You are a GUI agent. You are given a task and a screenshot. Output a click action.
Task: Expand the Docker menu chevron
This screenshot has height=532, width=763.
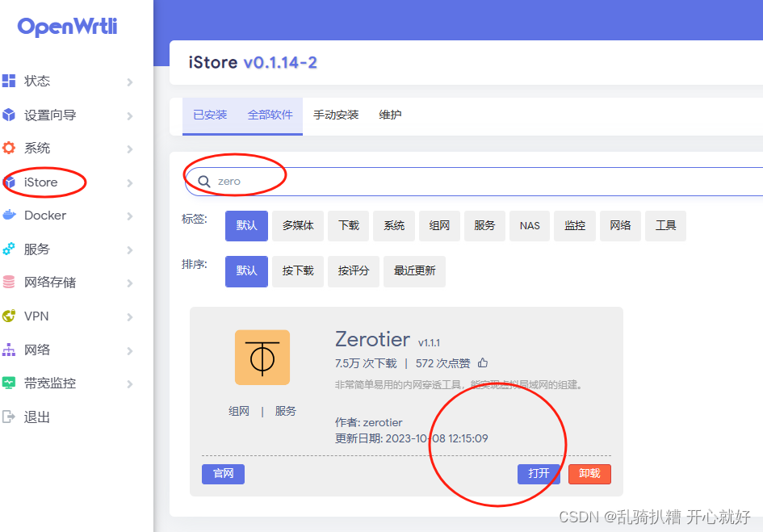pyautogui.click(x=130, y=216)
